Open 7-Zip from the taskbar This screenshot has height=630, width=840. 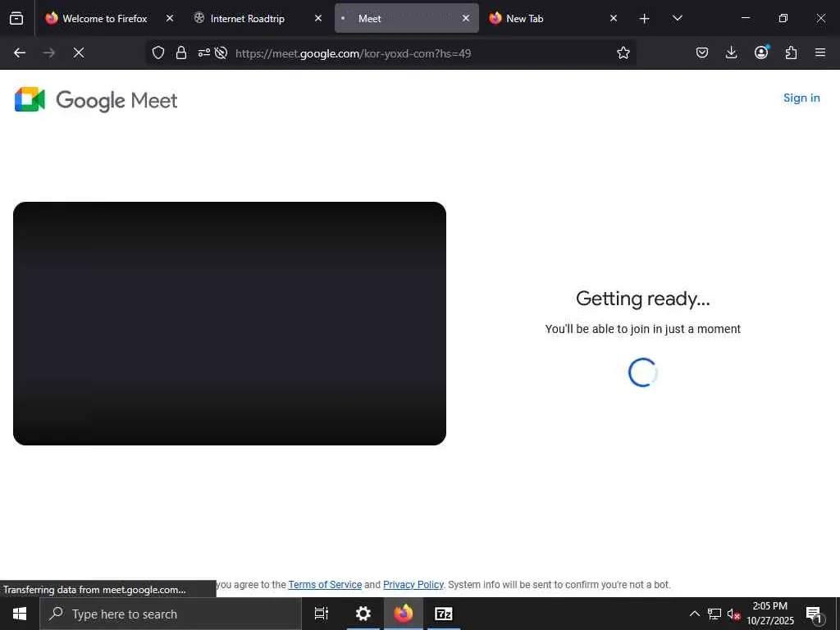[x=444, y=614]
